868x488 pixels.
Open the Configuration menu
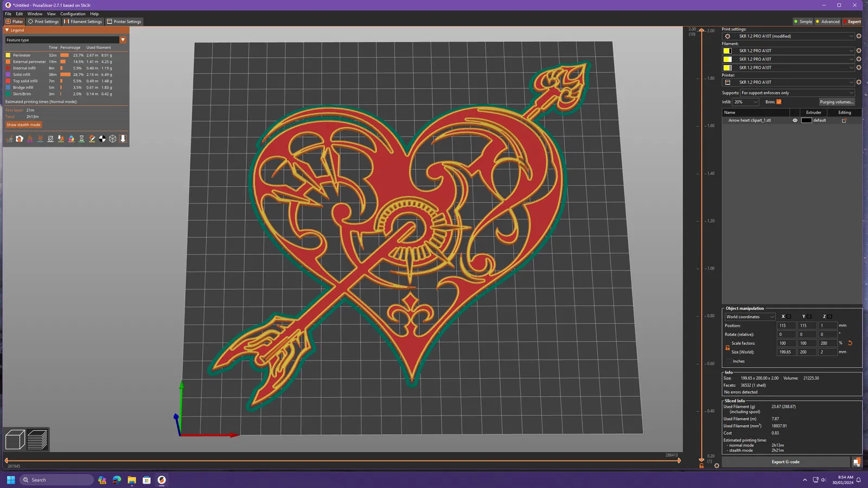pyautogui.click(x=73, y=14)
